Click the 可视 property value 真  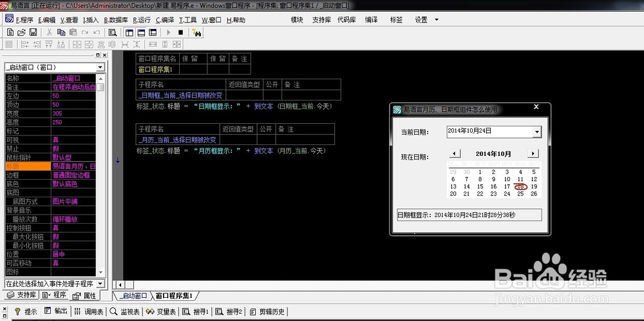73,140
